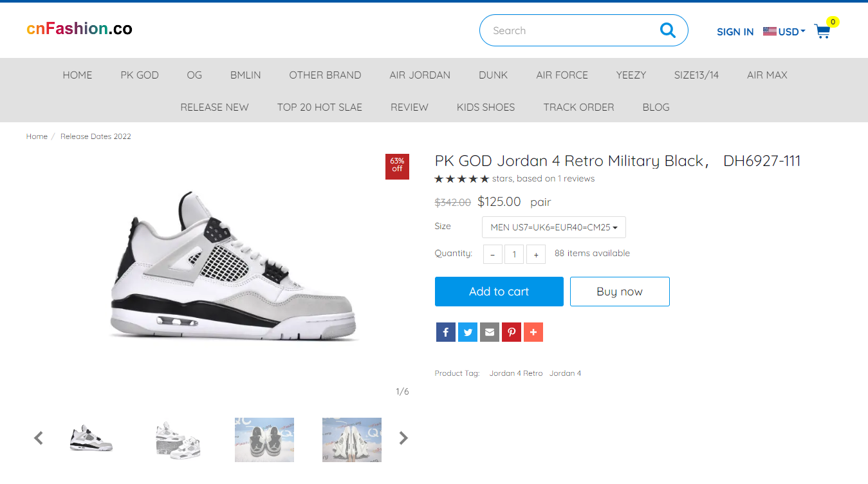Share product on Facebook
The height and width of the screenshot is (484, 868).
click(445, 332)
